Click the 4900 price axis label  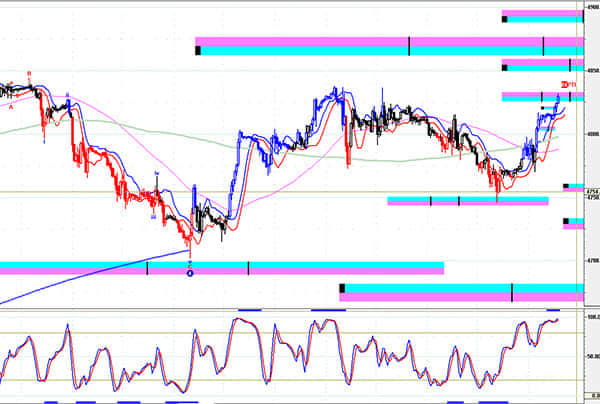pyautogui.click(x=592, y=8)
